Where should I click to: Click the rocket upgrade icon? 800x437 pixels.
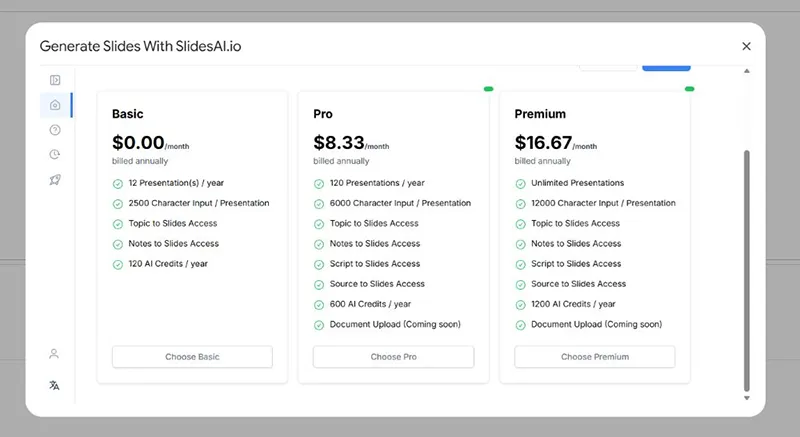point(55,179)
